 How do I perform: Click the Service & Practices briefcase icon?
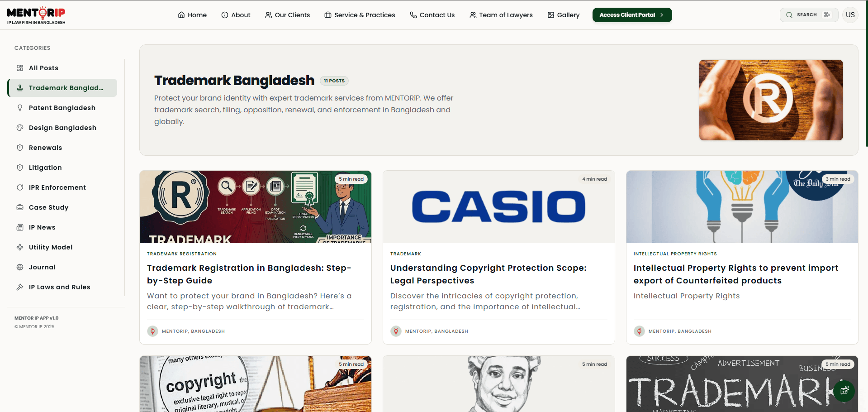tap(328, 15)
